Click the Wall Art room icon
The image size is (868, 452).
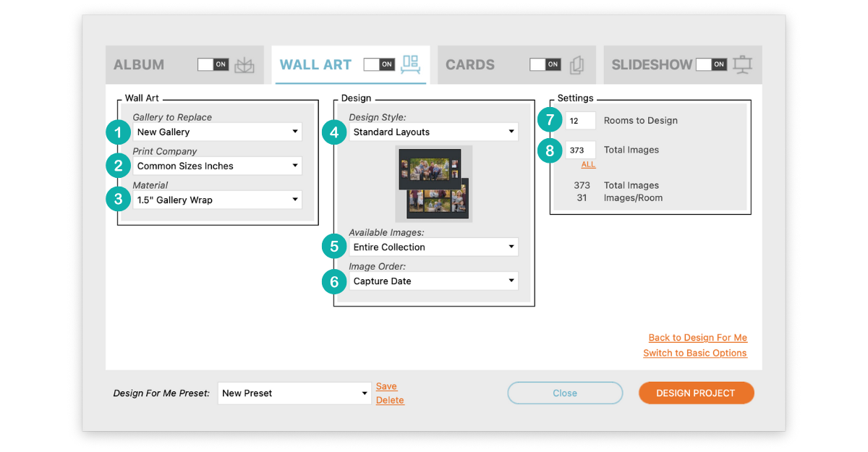(x=411, y=64)
